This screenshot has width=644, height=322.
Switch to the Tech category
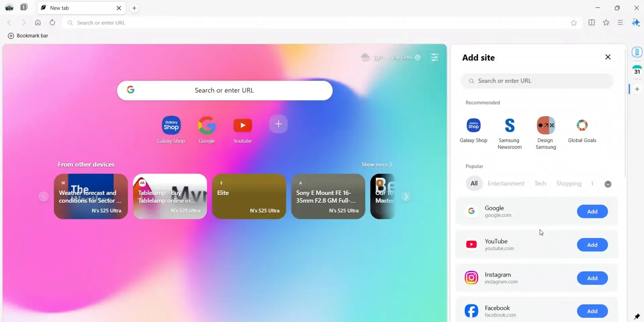pos(540,183)
